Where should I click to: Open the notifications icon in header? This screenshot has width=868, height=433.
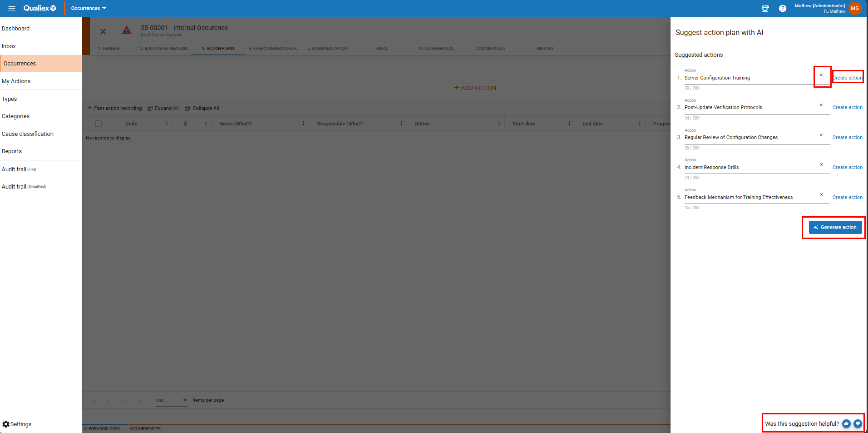coord(765,9)
